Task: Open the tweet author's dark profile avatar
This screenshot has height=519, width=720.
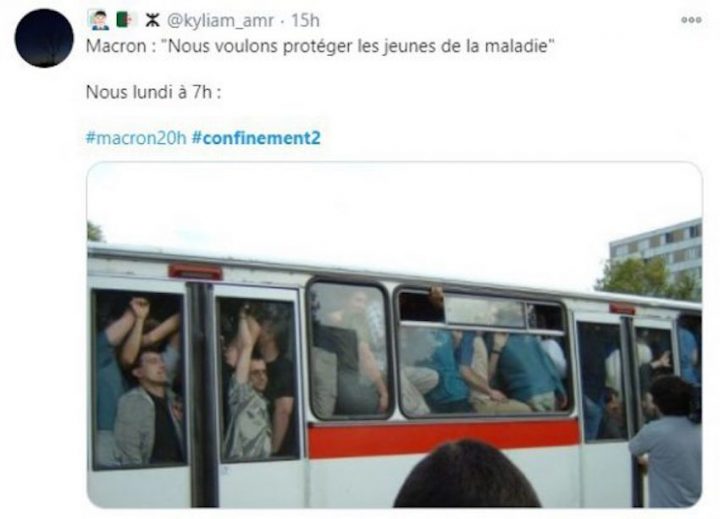Action: pos(44,39)
